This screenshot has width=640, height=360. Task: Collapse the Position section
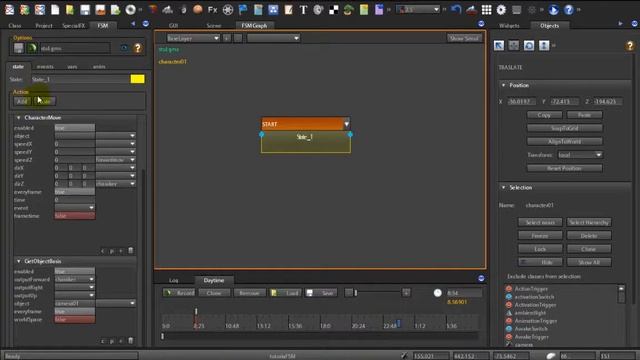pos(503,85)
